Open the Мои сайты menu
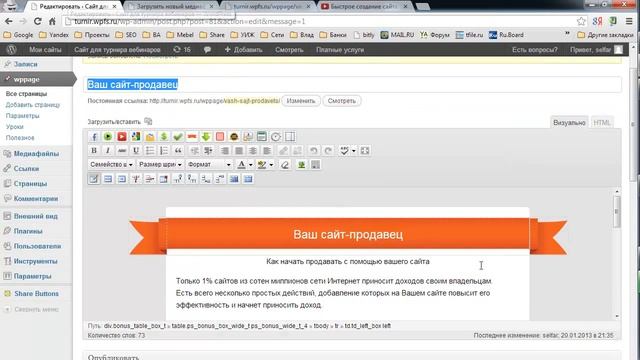Image resolution: width=640 pixels, height=360 pixels. click(45, 49)
